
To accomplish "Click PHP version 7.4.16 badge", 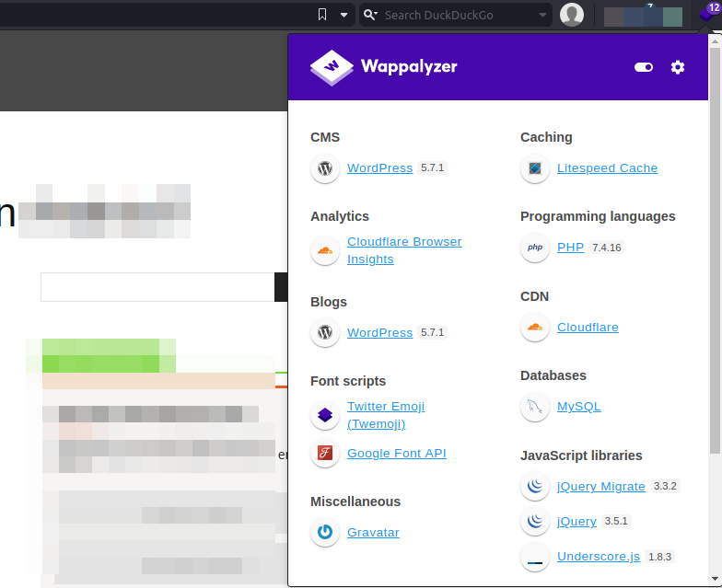I will [x=606, y=248].
